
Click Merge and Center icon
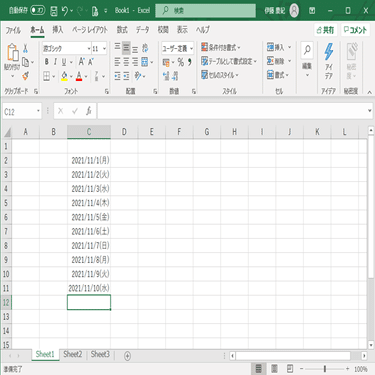(x=145, y=62)
